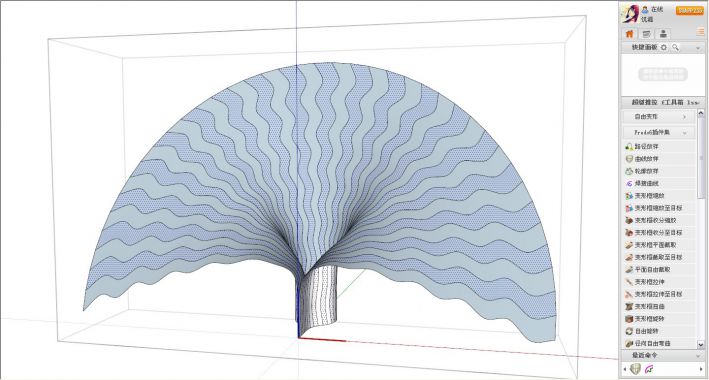This screenshot has width=709, height=380.
Task: Select the 路径放样 tool icon
Action: coord(629,147)
